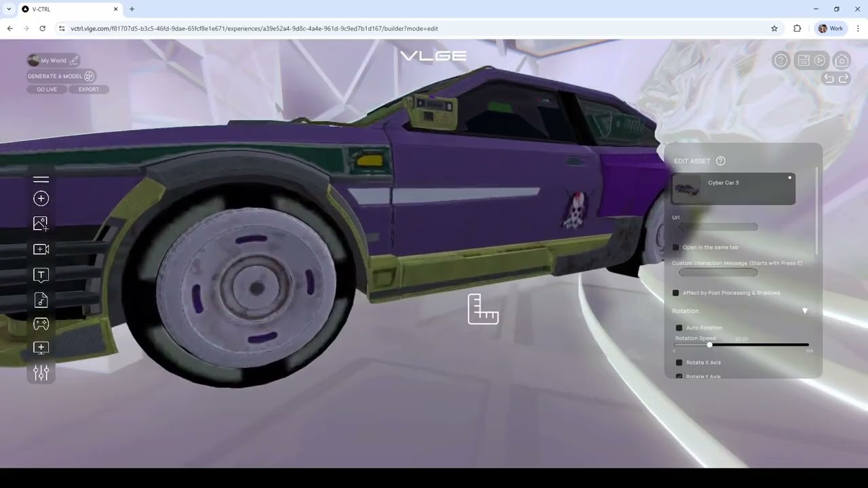Click the 'Rotation' section label
The height and width of the screenshot is (488, 868).
(685, 311)
